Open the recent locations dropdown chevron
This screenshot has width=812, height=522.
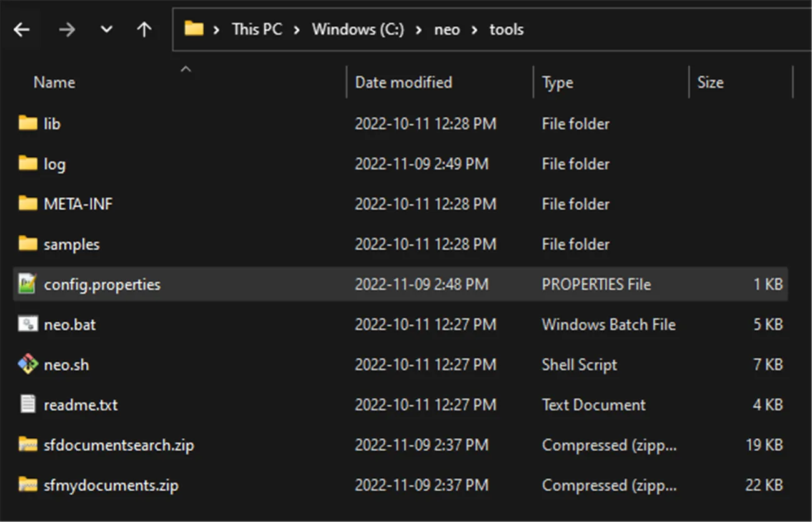107,29
